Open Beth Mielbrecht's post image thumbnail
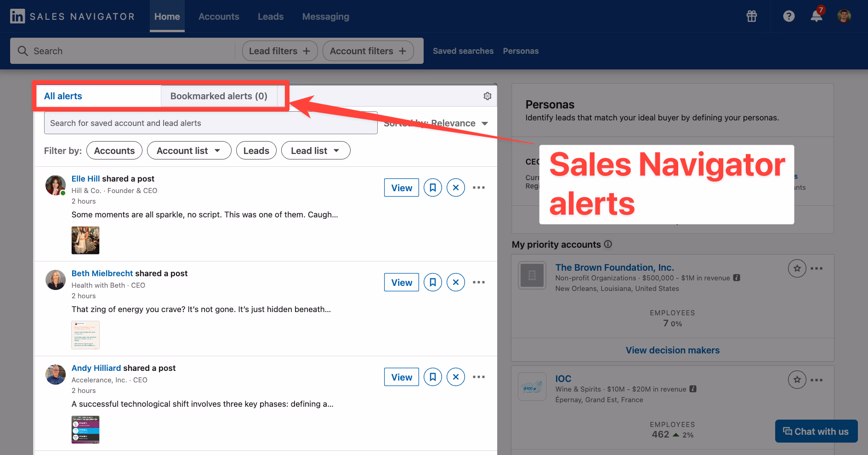Image resolution: width=868 pixels, height=455 pixels. [85, 335]
